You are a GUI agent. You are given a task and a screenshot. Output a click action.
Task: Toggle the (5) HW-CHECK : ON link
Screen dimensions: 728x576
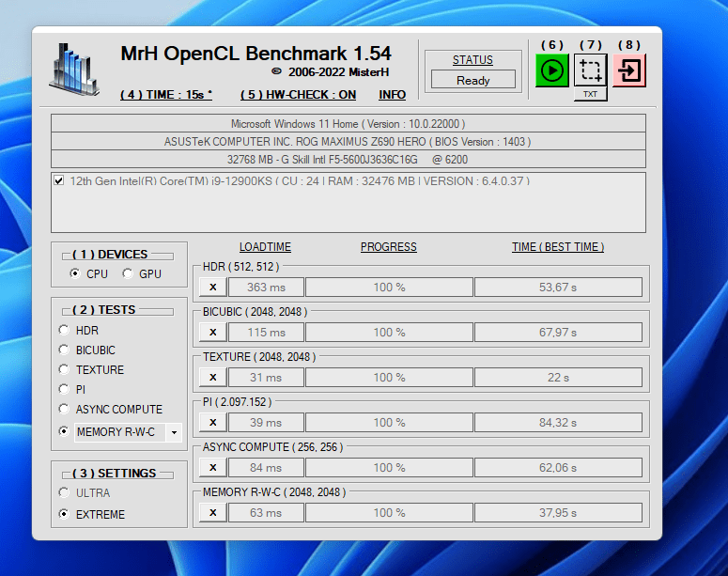click(298, 95)
